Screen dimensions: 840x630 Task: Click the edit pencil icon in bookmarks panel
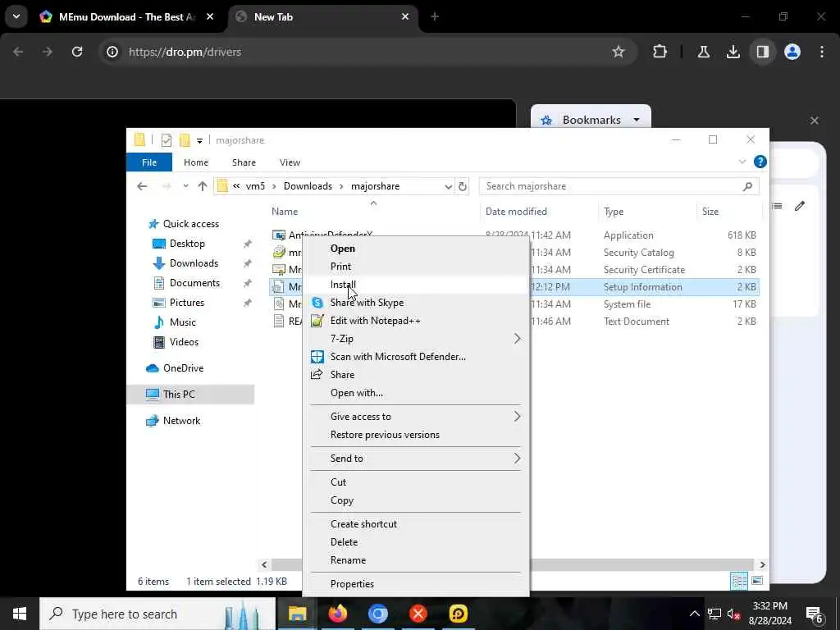tap(799, 206)
